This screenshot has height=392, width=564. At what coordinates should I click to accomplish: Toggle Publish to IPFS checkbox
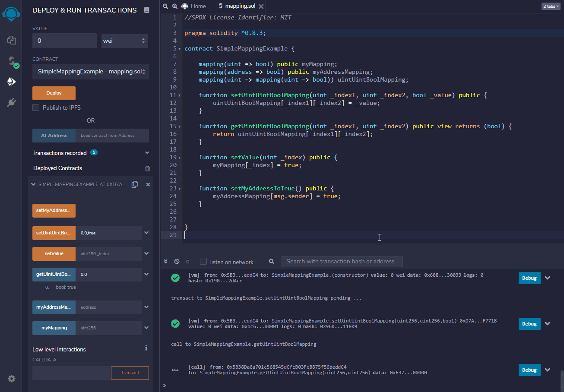pos(36,107)
